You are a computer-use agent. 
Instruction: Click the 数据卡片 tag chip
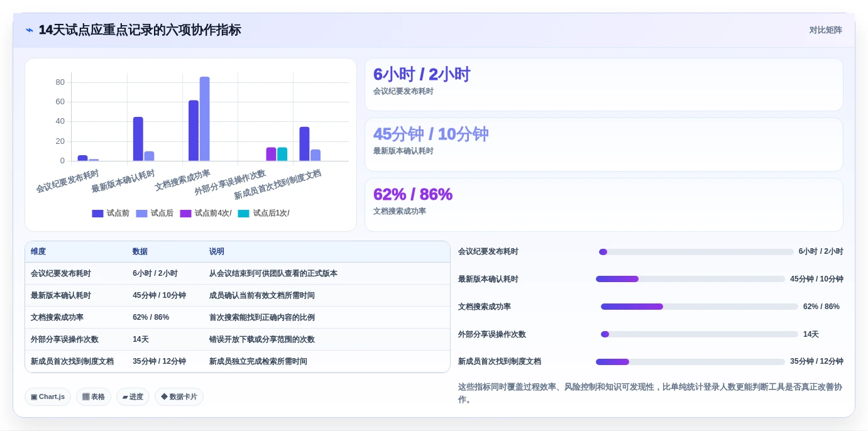click(x=179, y=397)
